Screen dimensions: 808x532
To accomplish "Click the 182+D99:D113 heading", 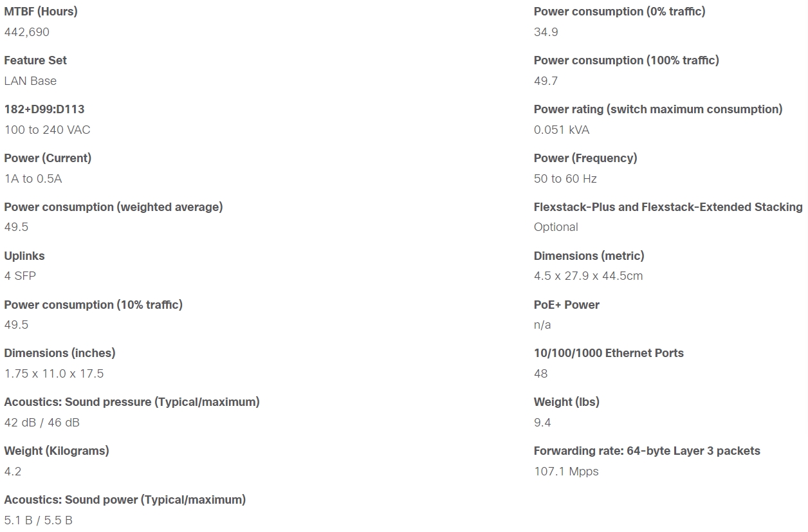I will coord(44,109).
